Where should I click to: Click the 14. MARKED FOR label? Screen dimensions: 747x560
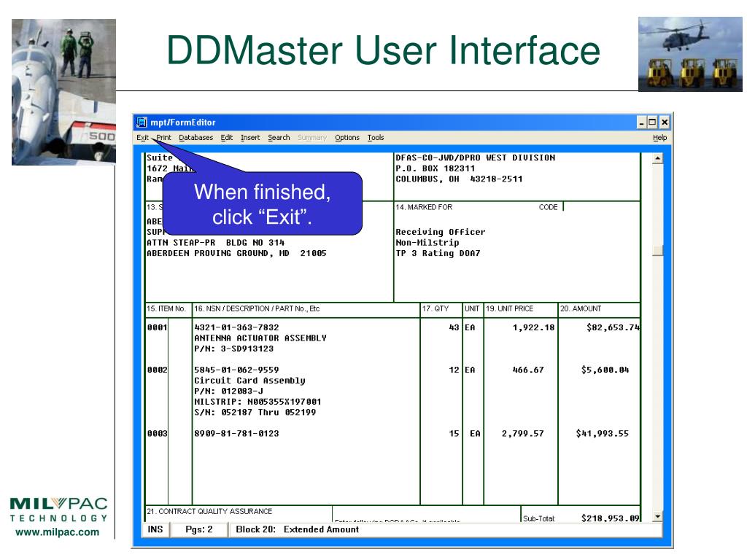pyautogui.click(x=424, y=207)
